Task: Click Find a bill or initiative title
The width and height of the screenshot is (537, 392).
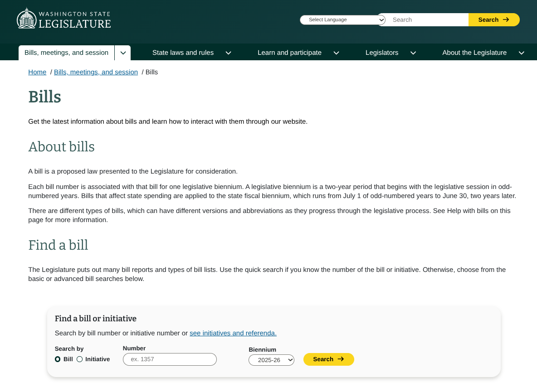Action: 96,319
